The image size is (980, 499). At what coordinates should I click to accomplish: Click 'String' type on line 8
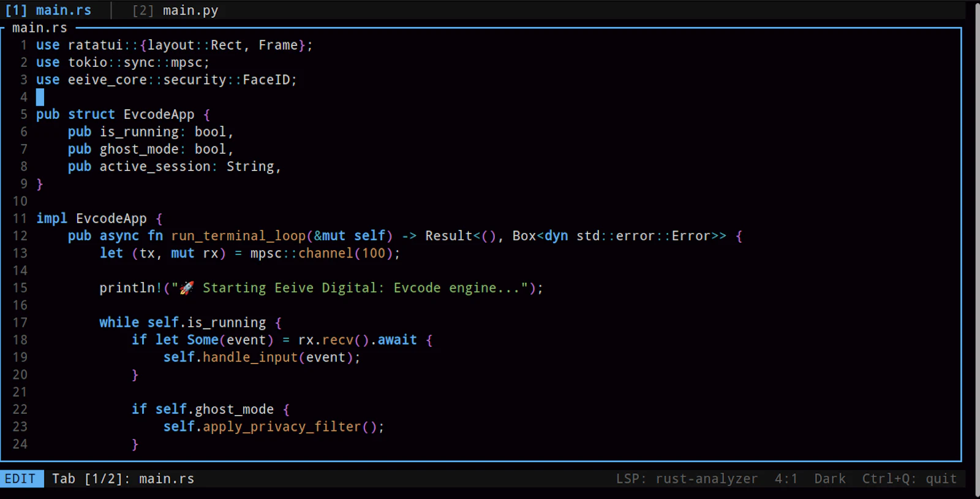251,167
